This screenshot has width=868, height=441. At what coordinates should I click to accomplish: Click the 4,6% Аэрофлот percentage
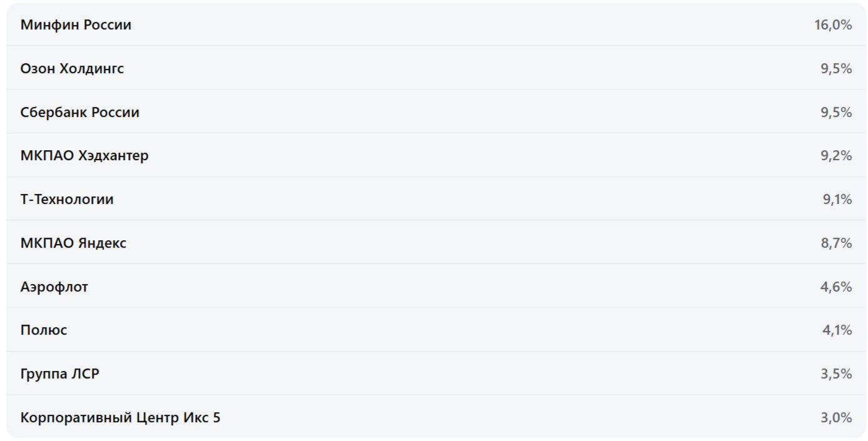point(836,287)
